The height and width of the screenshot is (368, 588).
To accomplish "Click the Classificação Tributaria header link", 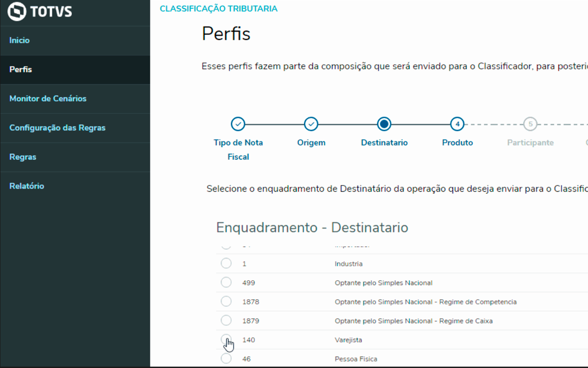I will pos(218,9).
